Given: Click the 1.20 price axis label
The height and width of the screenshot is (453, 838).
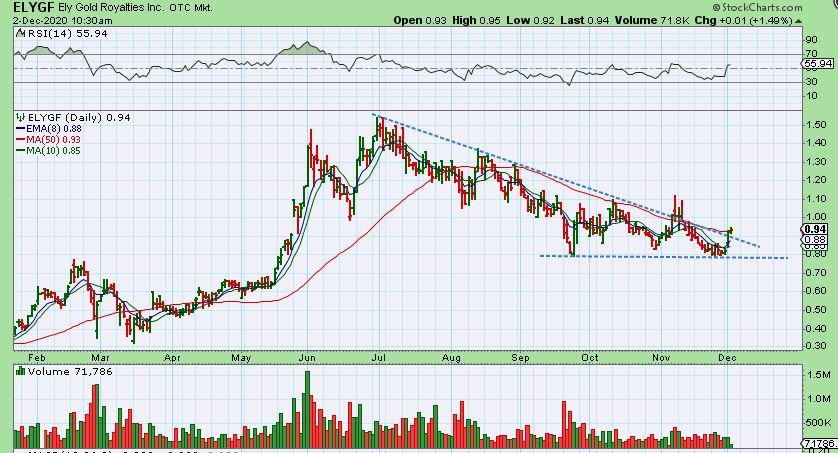Looking at the screenshot, I should coord(816,180).
